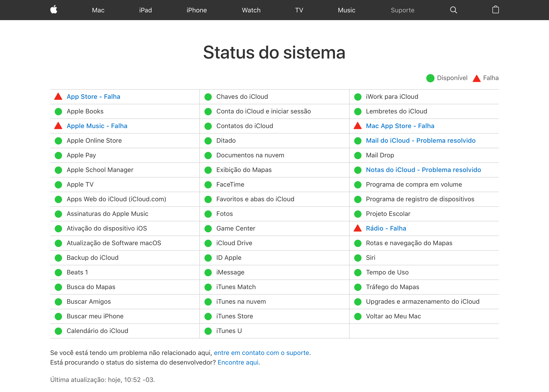The height and width of the screenshot is (392, 549).
Task: Click Conta do iCloud e iniciar sessão
Action: (x=263, y=111)
